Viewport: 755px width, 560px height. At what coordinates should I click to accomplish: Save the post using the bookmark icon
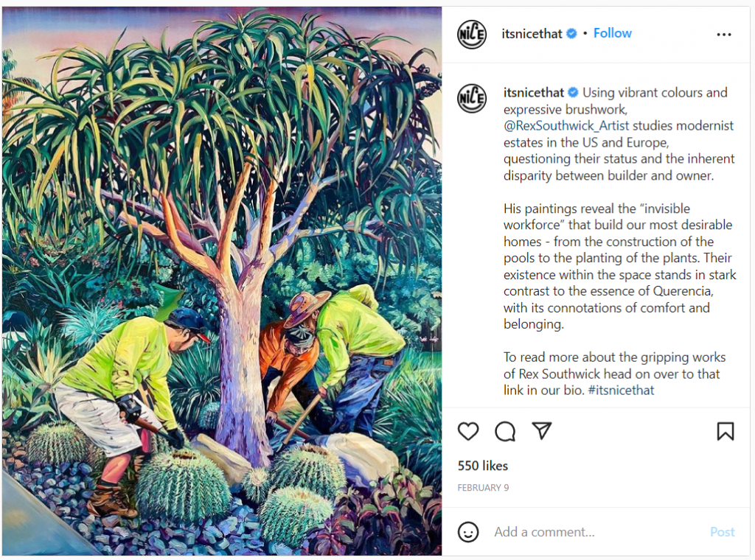click(726, 431)
